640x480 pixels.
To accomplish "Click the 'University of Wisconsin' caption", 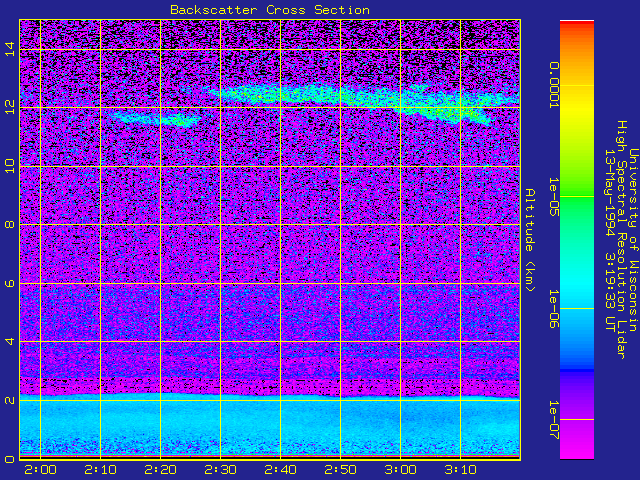I will click(633, 240).
